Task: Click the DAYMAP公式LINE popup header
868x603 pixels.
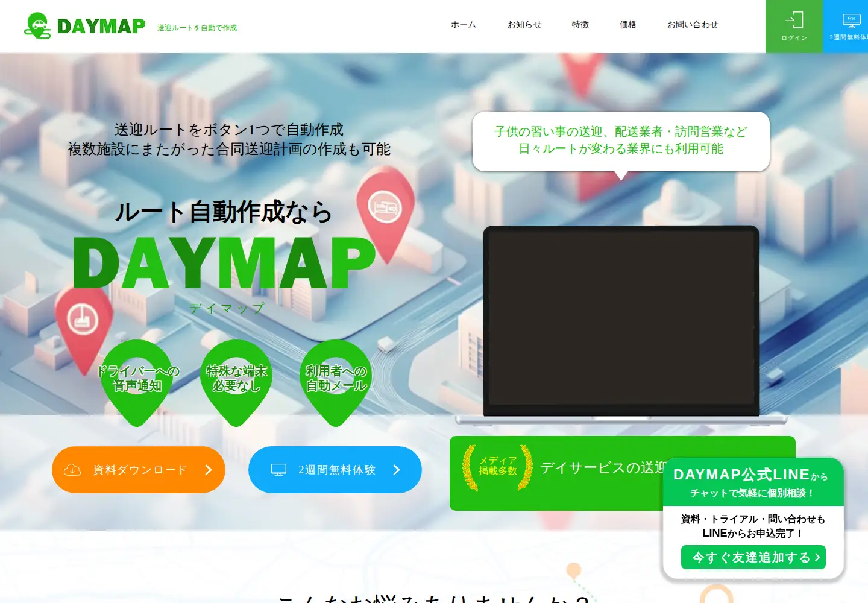Action: point(753,482)
